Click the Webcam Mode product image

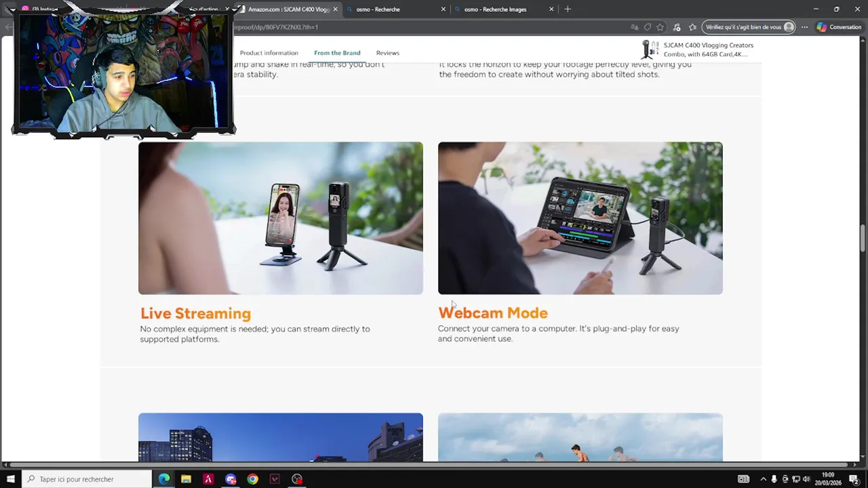pyautogui.click(x=580, y=218)
